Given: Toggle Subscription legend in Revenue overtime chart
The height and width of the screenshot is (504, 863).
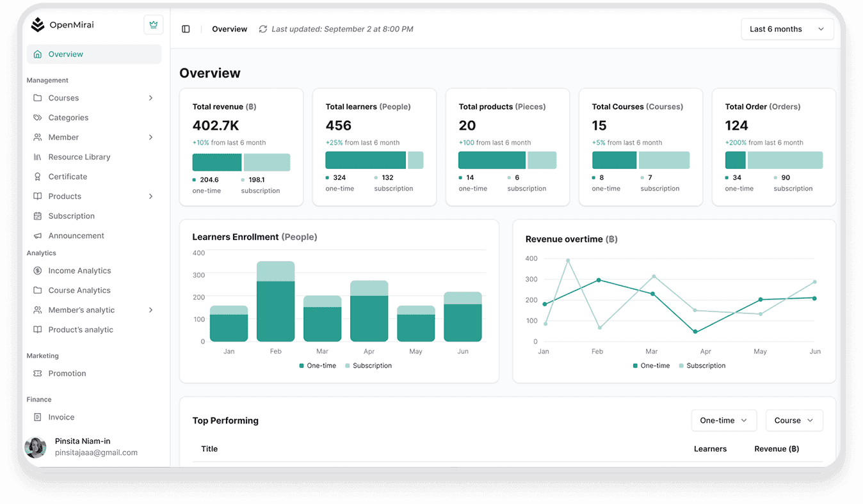Looking at the screenshot, I should coord(702,366).
